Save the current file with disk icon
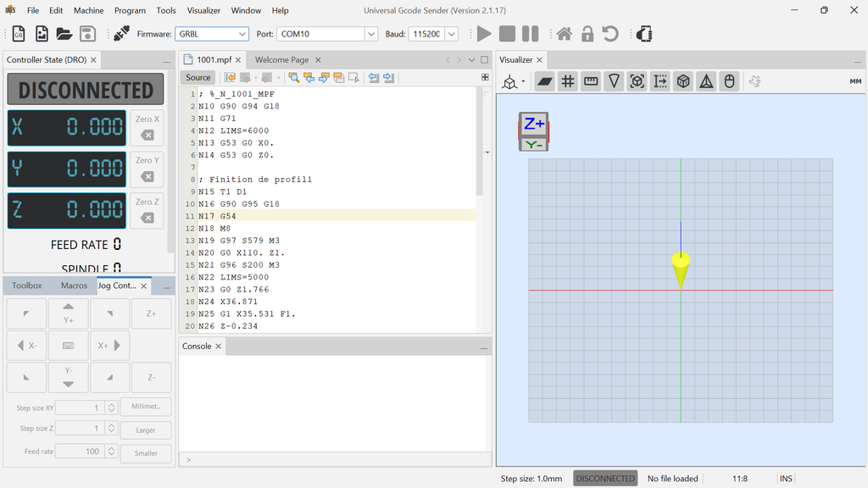Viewport: 868px width, 488px height. point(87,34)
